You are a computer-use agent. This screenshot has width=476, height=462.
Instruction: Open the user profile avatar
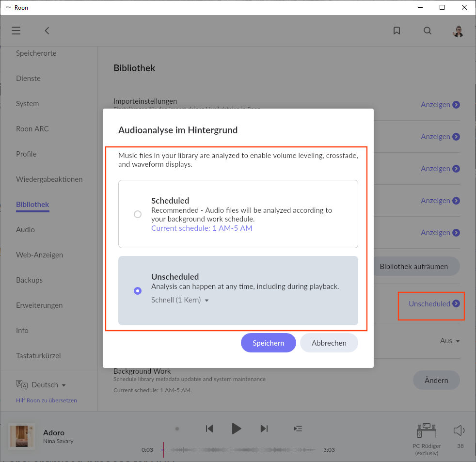pyautogui.click(x=458, y=31)
